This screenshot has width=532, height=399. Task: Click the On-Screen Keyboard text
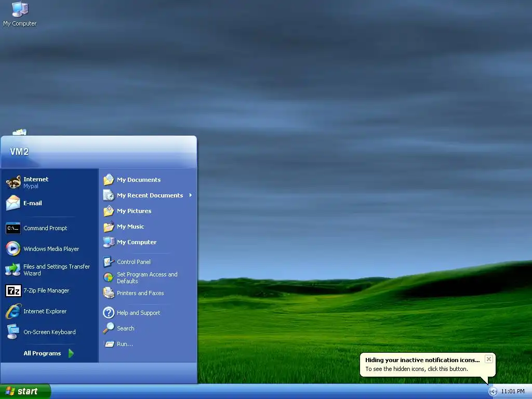(x=49, y=332)
